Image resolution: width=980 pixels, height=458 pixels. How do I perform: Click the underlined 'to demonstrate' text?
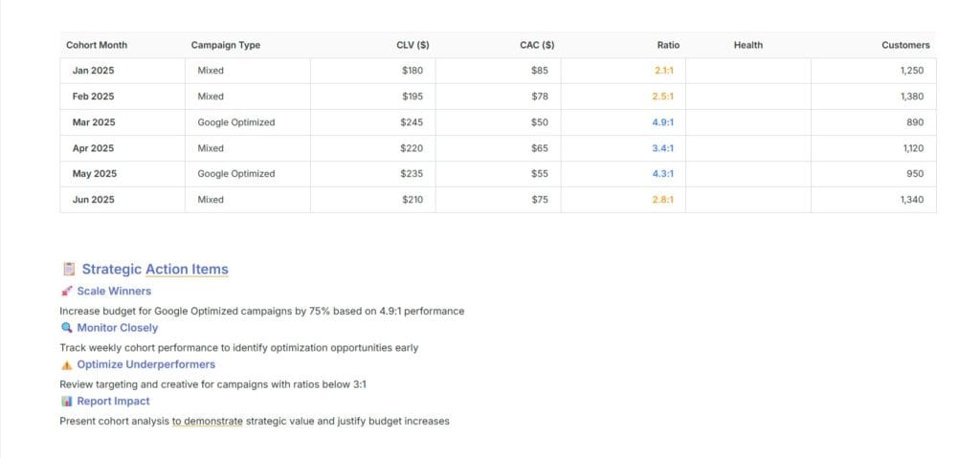pos(208,421)
